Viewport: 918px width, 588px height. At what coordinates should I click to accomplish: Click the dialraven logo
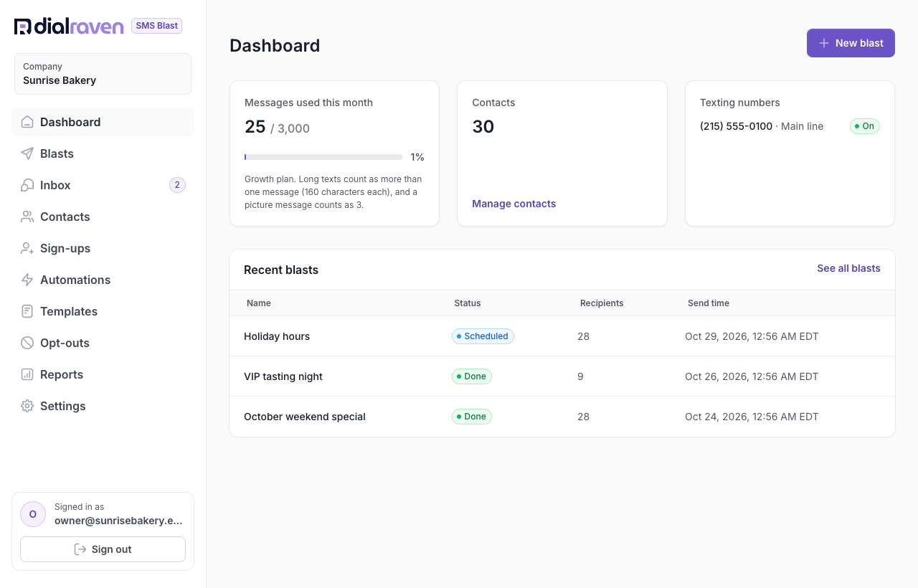click(69, 27)
